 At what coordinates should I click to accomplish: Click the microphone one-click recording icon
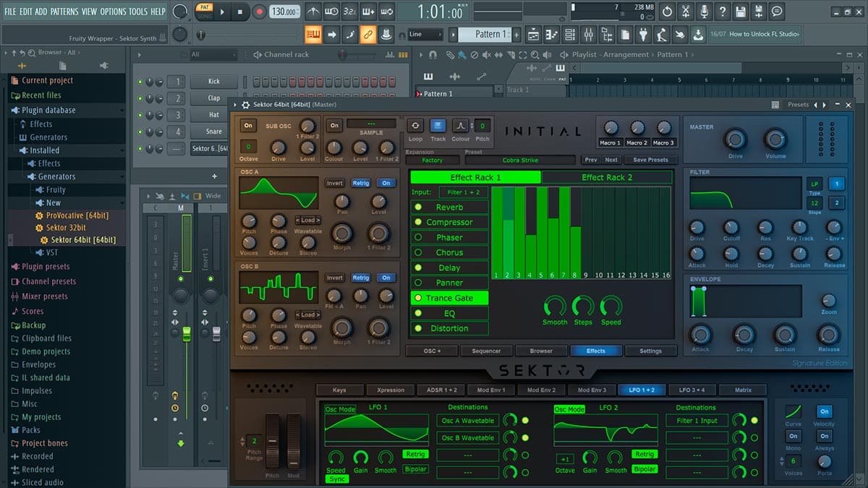(703, 12)
